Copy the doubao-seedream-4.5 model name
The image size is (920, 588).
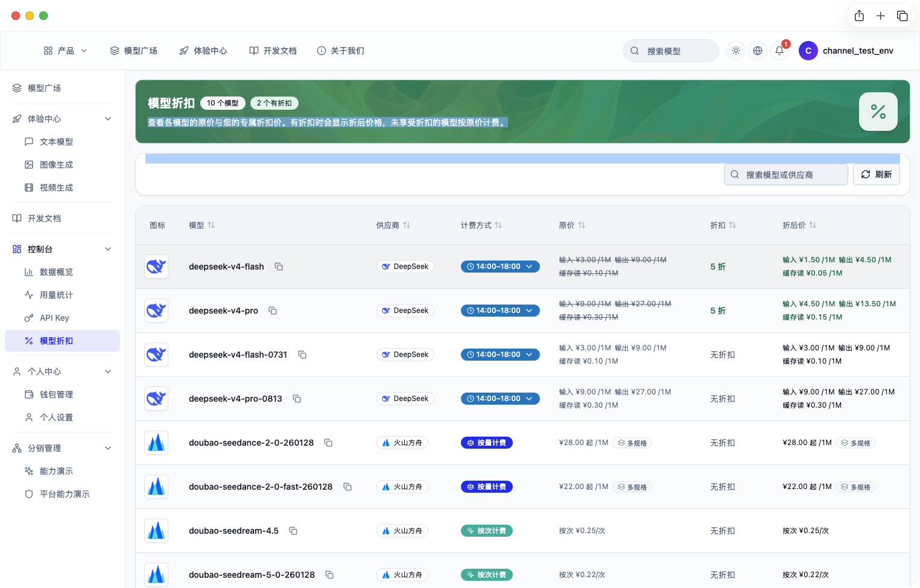pyautogui.click(x=293, y=531)
